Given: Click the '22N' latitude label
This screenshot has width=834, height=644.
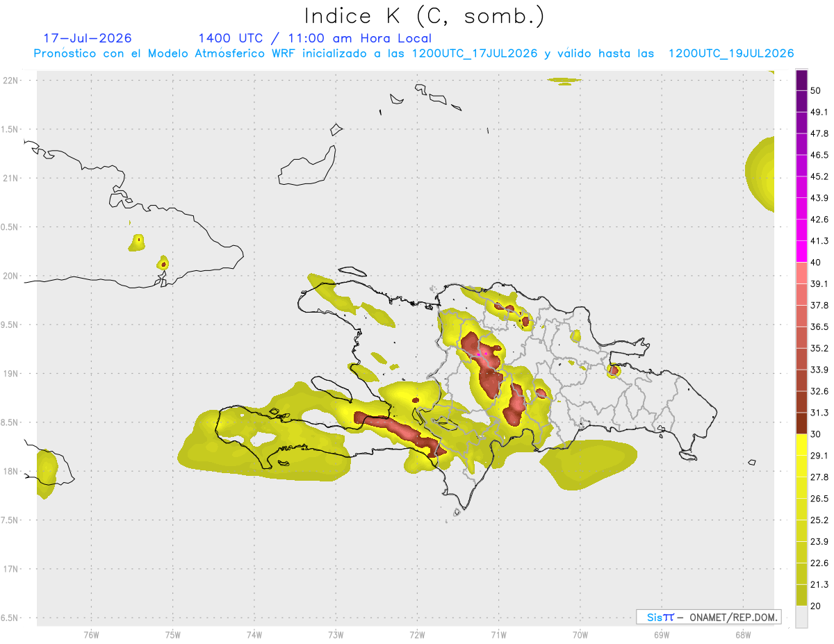Looking at the screenshot, I should pyautogui.click(x=10, y=81).
